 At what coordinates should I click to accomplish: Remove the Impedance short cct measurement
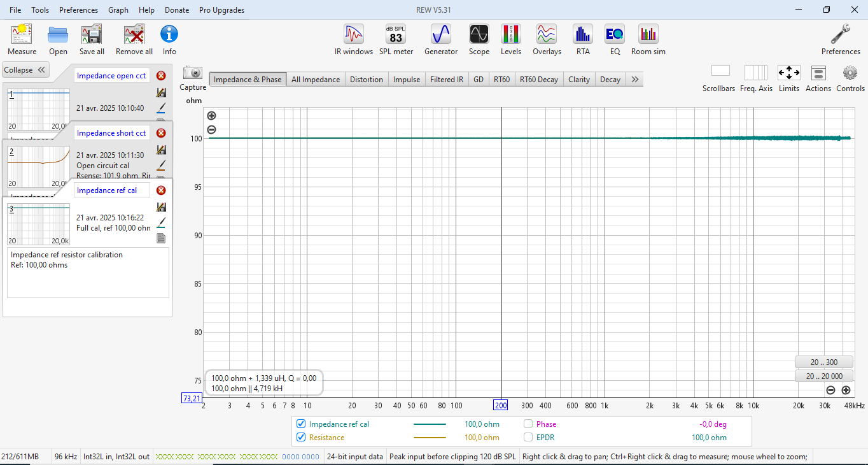161,133
